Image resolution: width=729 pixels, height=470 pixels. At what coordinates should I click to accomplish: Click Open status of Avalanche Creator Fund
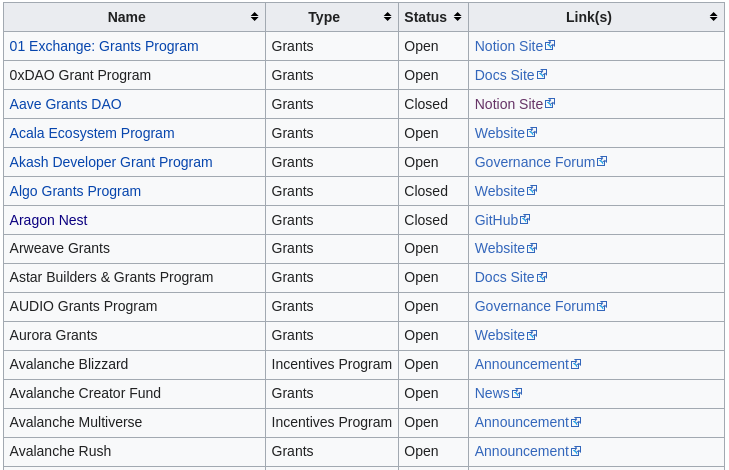[x=421, y=393]
